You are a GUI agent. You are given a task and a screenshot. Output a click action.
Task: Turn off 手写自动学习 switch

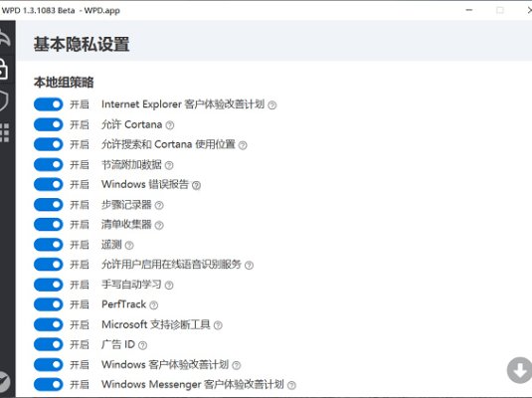[49, 285]
